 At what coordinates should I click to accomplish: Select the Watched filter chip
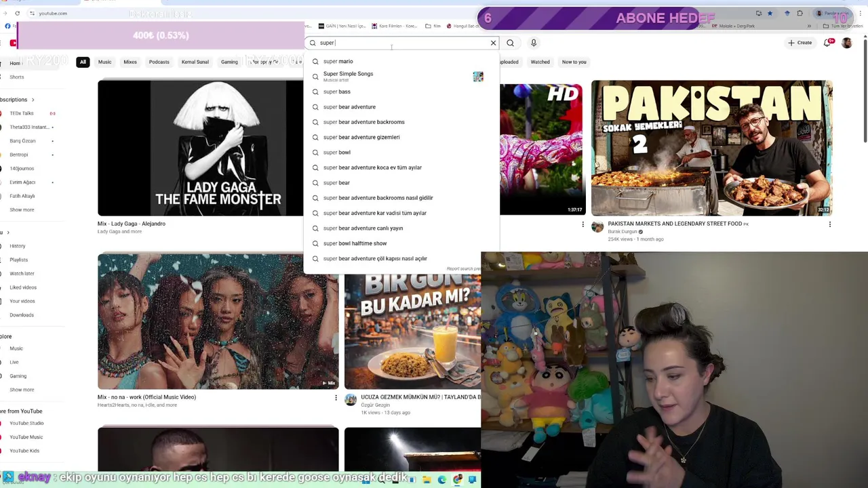coord(540,62)
